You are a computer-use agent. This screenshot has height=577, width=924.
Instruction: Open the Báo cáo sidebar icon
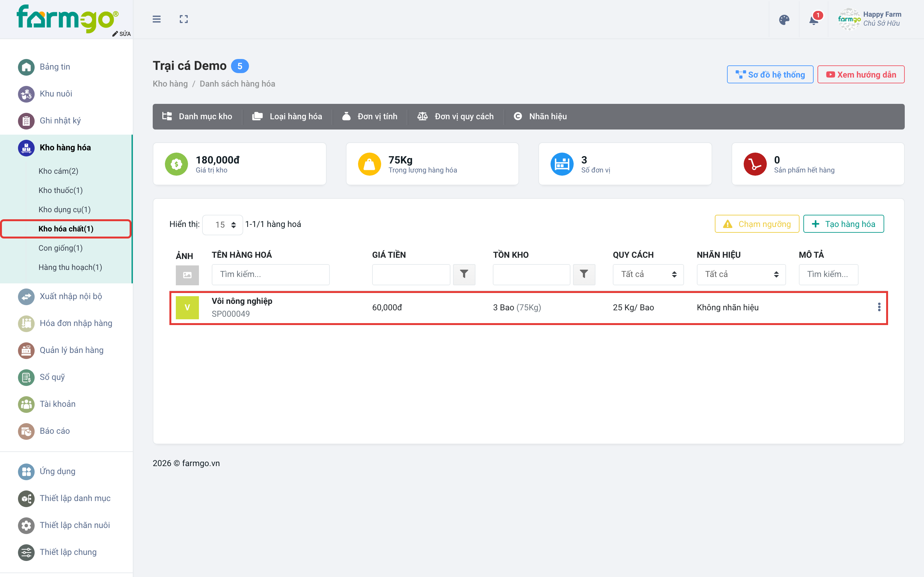coord(26,431)
